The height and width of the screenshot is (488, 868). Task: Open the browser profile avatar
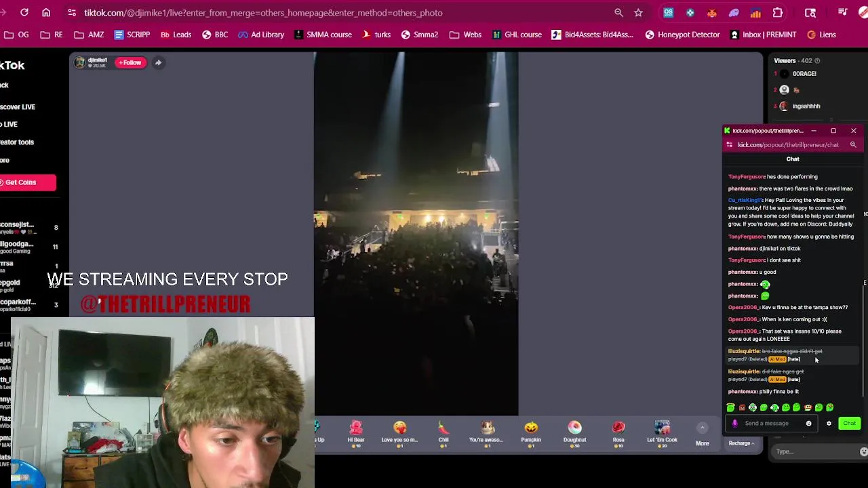click(x=864, y=12)
